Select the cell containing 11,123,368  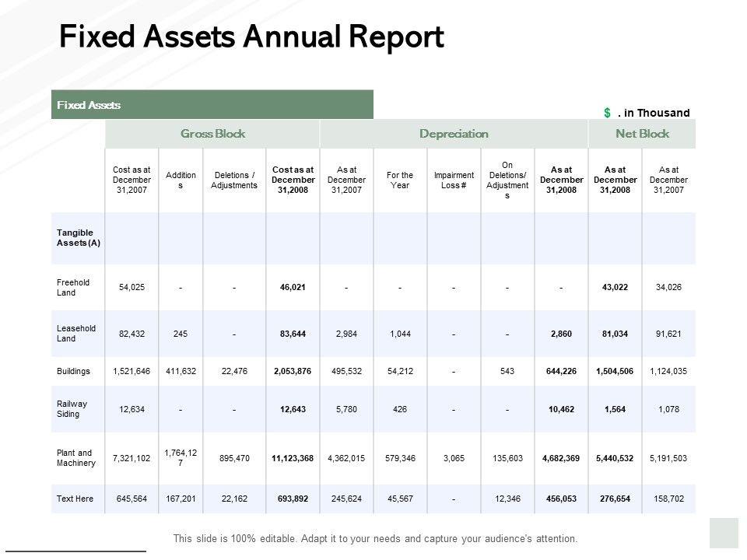293,458
